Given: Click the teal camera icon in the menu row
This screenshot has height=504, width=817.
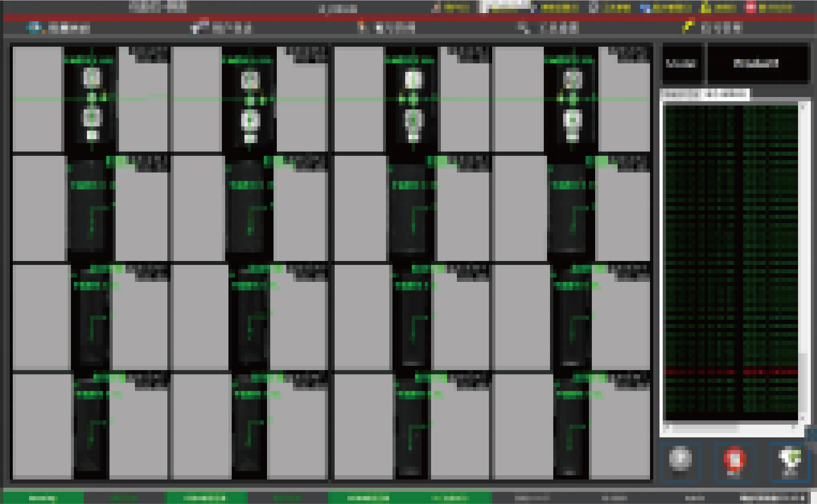Looking at the screenshot, I should pyautogui.click(x=34, y=27).
